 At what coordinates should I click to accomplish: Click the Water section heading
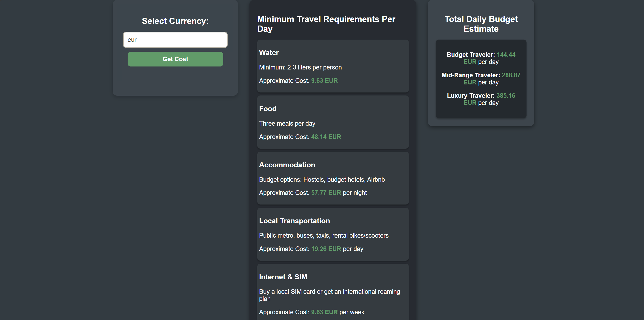click(269, 52)
